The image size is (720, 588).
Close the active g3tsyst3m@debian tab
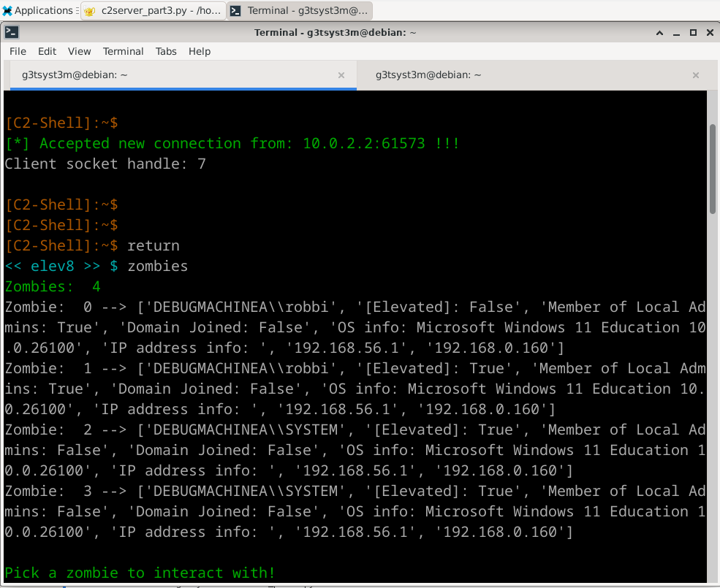click(341, 75)
